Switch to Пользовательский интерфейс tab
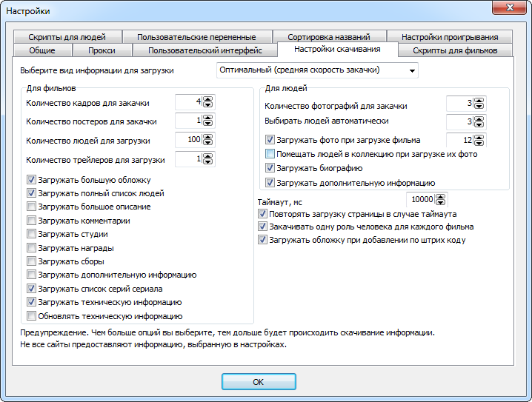 click(205, 50)
